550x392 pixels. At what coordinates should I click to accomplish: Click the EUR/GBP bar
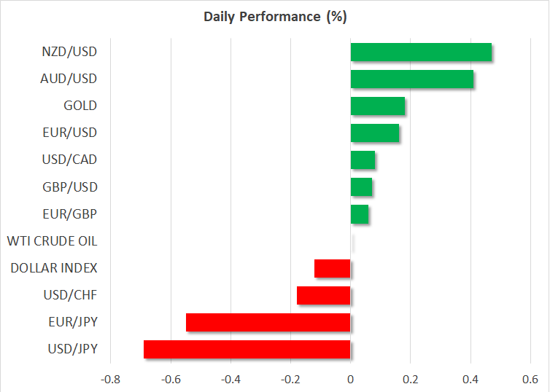point(360,214)
